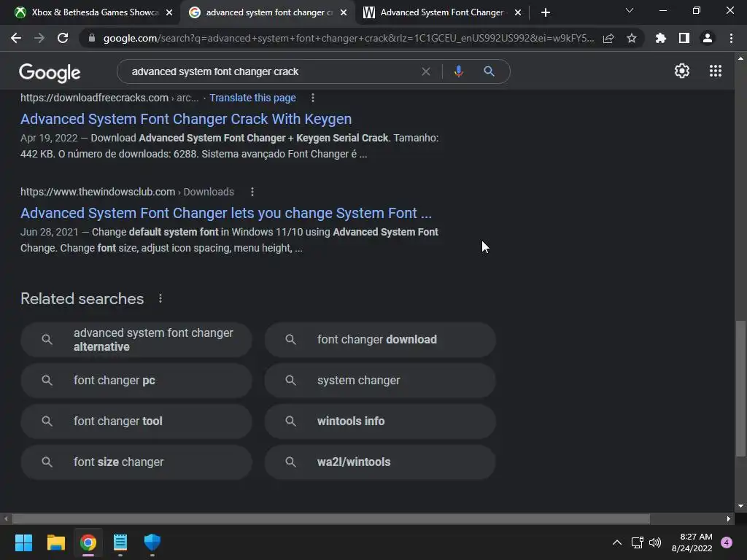This screenshot has height=560, width=747.
Task: Search related: font changer pc
Action: [x=136, y=381]
